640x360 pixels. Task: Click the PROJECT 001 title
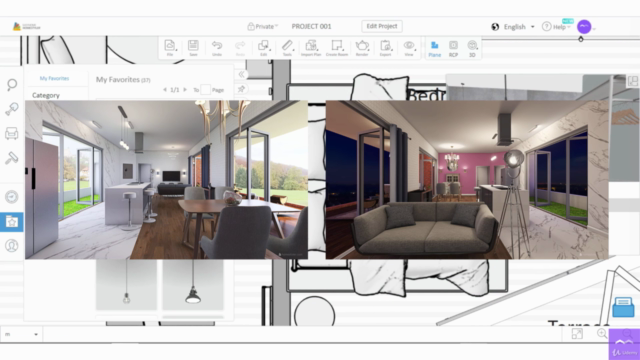click(x=311, y=27)
